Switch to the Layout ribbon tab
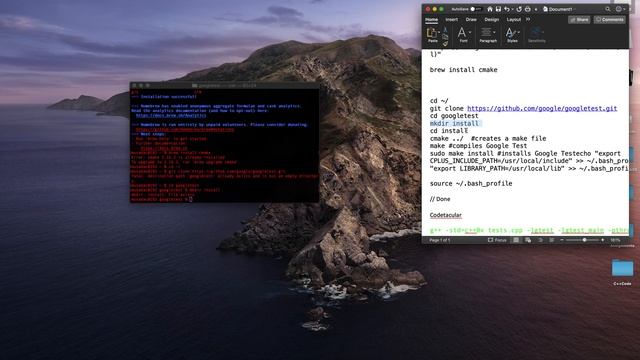Screen dimensions: 640x360 click(513, 20)
